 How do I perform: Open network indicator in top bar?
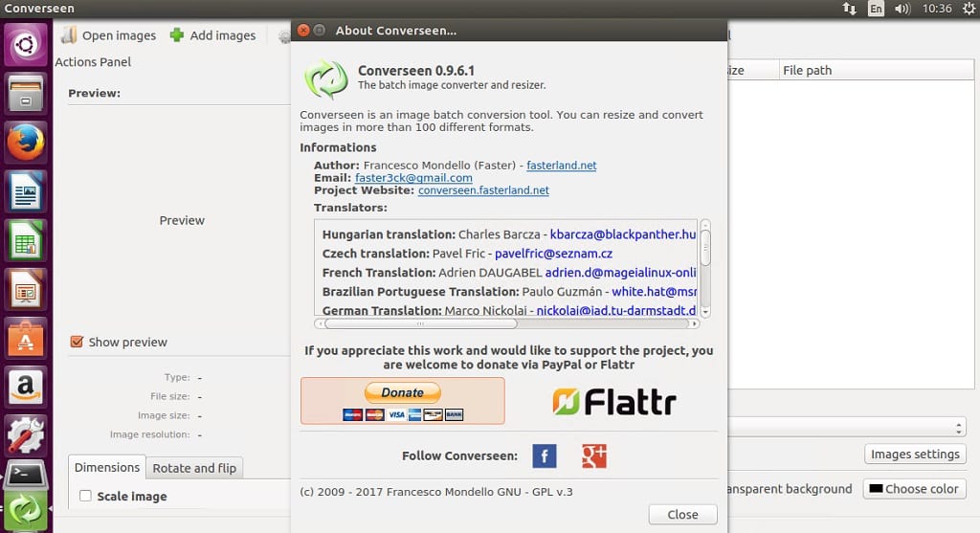(850, 9)
